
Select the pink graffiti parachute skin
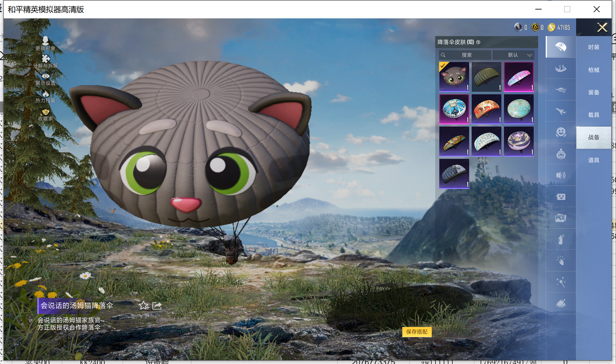click(x=519, y=77)
